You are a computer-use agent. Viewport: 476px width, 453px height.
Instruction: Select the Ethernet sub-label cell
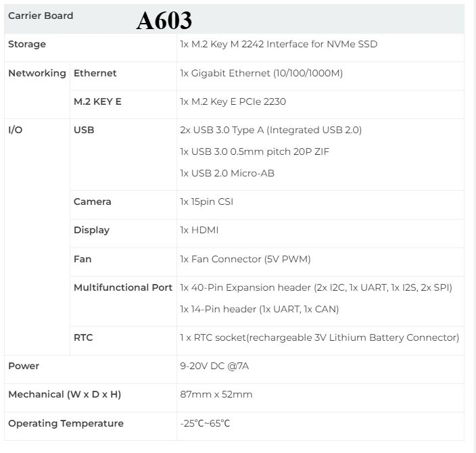click(95, 73)
